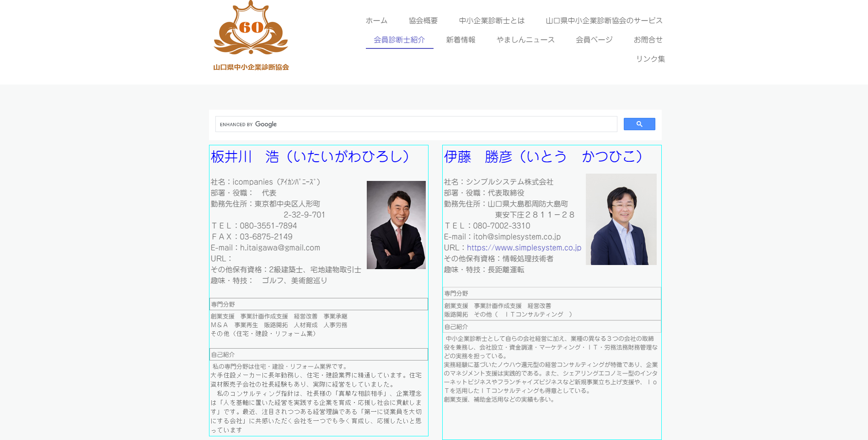Open the お問合せ contact page
Viewport: 868px width, 440px height.
[648, 39]
